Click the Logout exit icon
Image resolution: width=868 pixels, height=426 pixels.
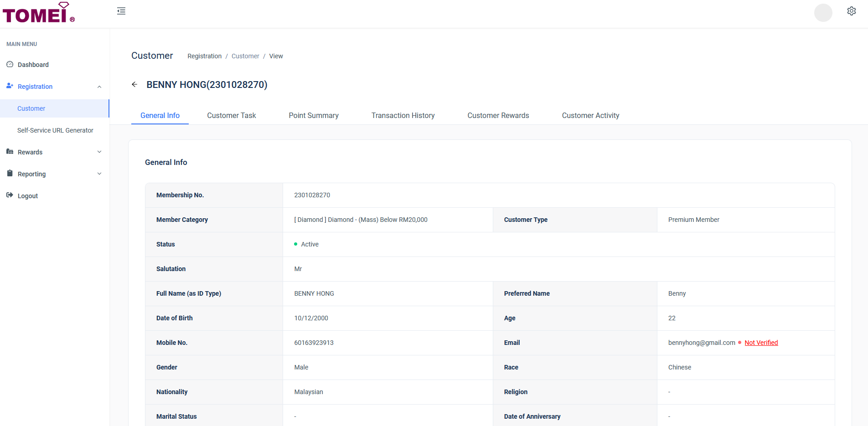[10, 195]
